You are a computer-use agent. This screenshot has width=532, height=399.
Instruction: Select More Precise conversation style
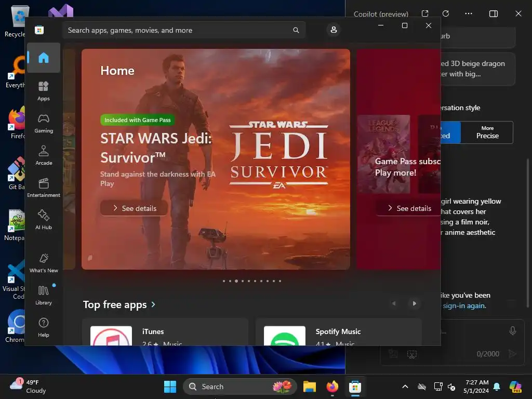487,132
